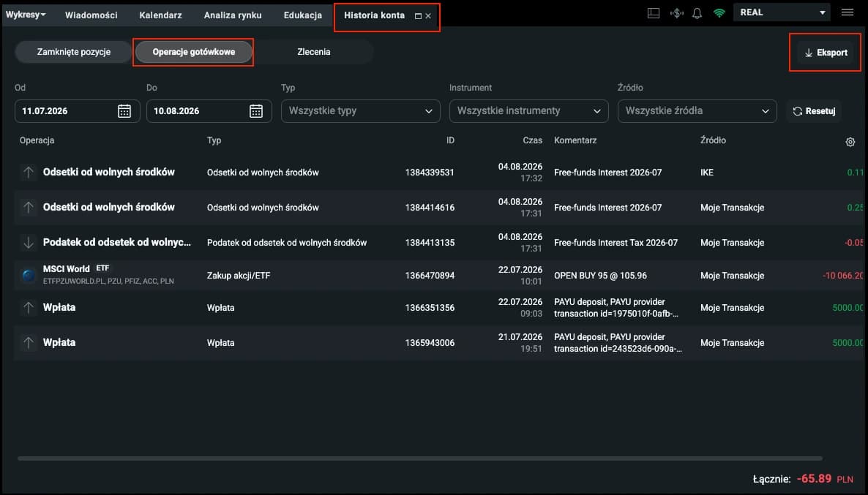Open notifications bell icon

point(697,12)
